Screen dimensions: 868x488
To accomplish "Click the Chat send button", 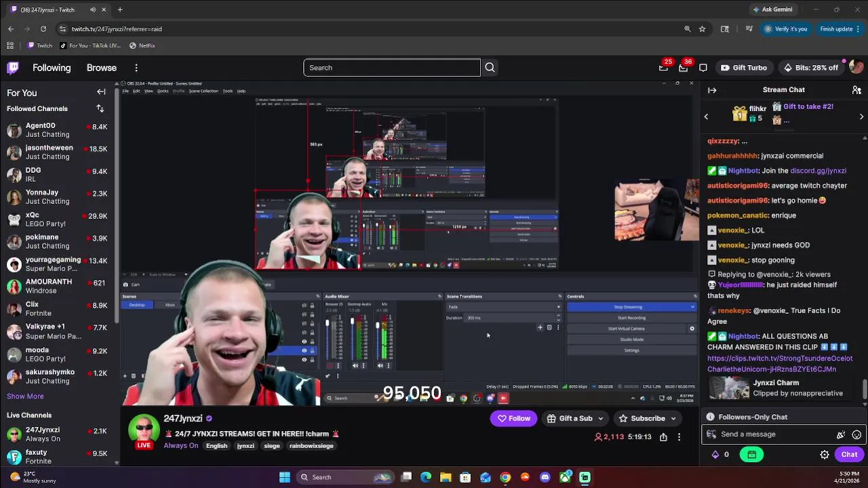I will point(849,455).
